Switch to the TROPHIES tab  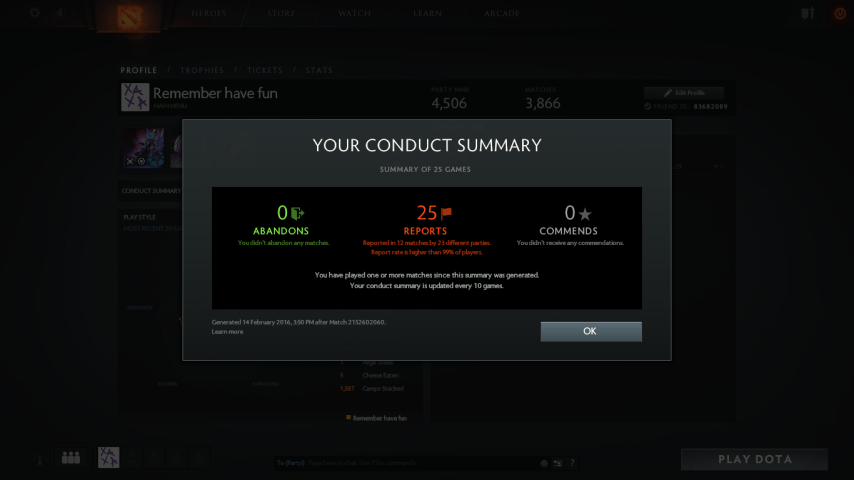click(x=202, y=70)
